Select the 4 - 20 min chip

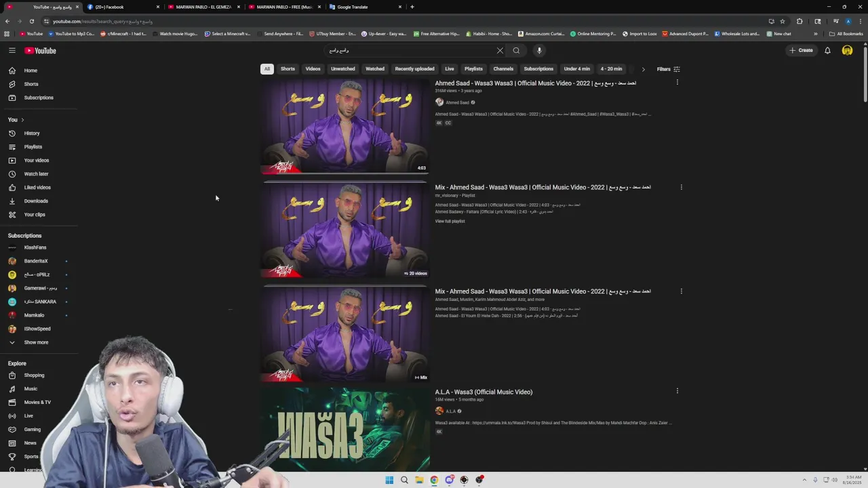pos(611,69)
